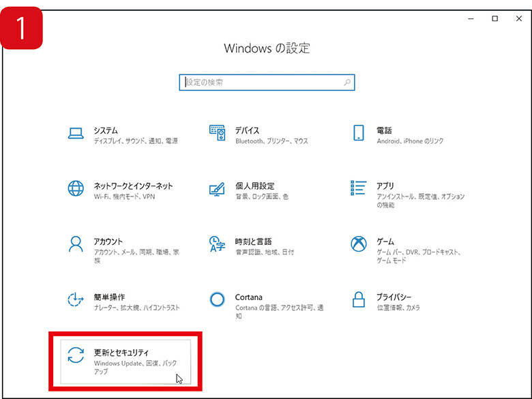Screen dimensions: 532x399
Task: Click the System laptop icon
Action: tap(75, 134)
